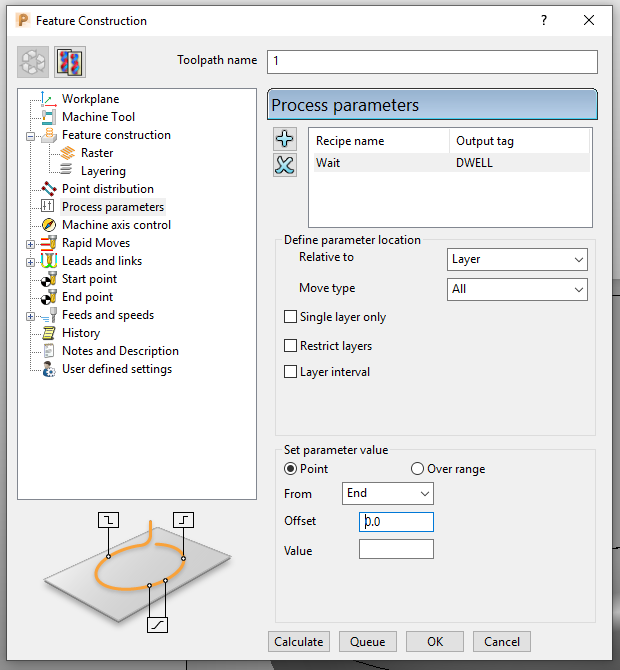
Task: Click the Feature construction node icon
Action: coord(49,135)
